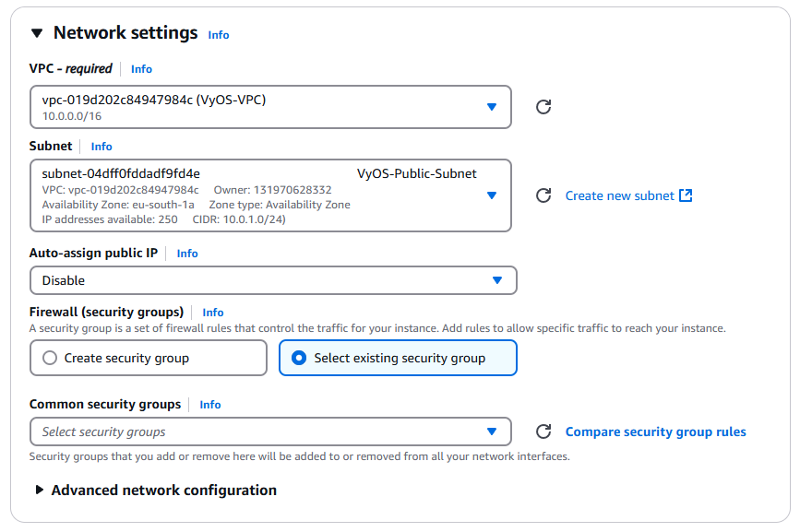Viewport: 800px width, 532px height.
Task: Open the Subnet Info tooltip
Action: point(101,146)
